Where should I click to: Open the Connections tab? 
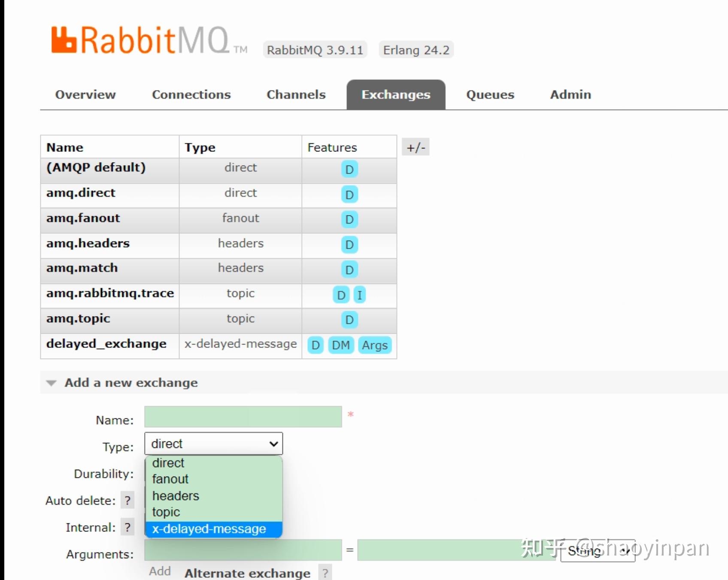(x=191, y=94)
